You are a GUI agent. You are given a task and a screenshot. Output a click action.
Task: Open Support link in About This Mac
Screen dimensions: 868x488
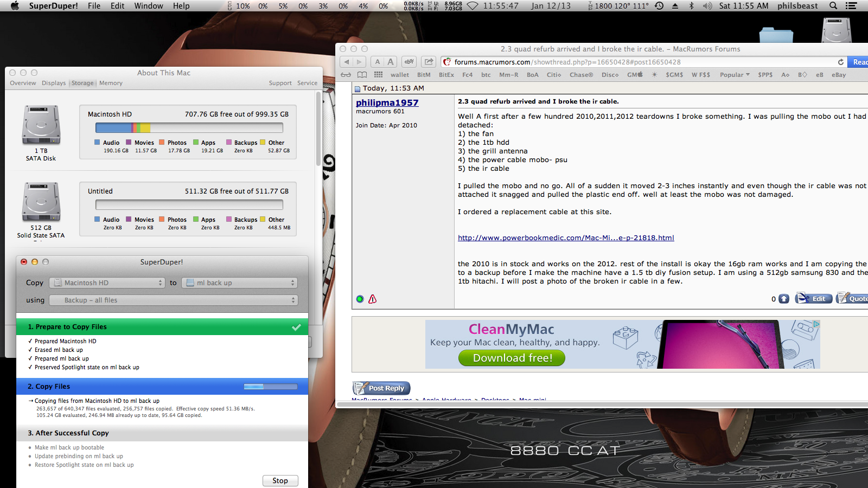coord(280,83)
